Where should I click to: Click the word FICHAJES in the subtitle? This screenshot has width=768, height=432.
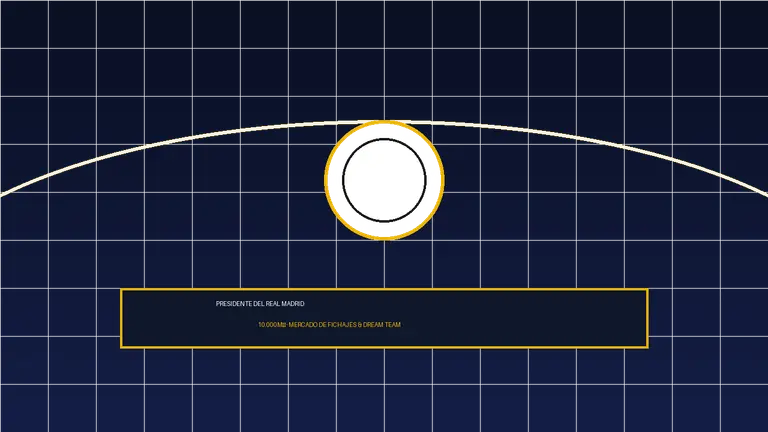click(x=342, y=325)
